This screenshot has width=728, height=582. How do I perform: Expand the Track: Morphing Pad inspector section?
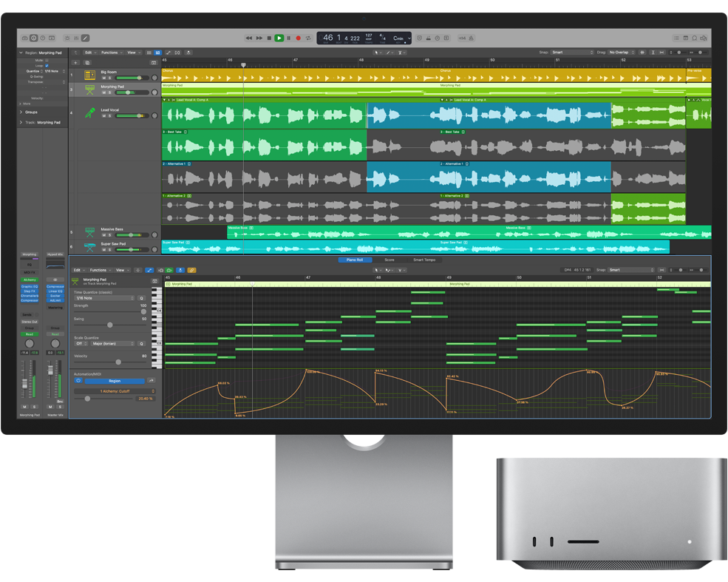21,123
